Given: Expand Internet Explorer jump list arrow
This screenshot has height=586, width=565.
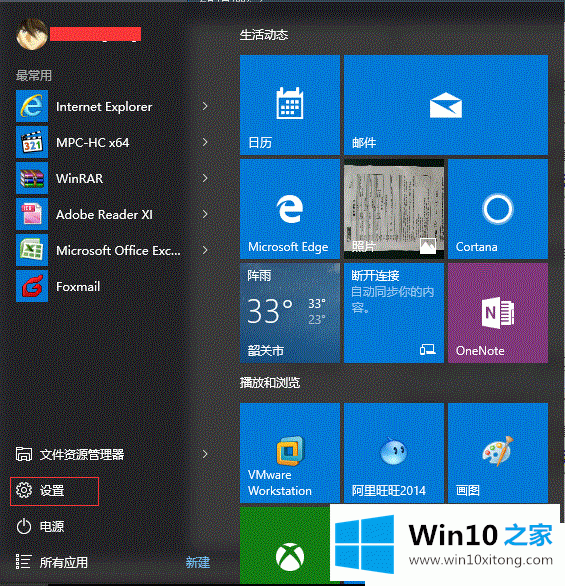Looking at the screenshot, I should [x=205, y=106].
